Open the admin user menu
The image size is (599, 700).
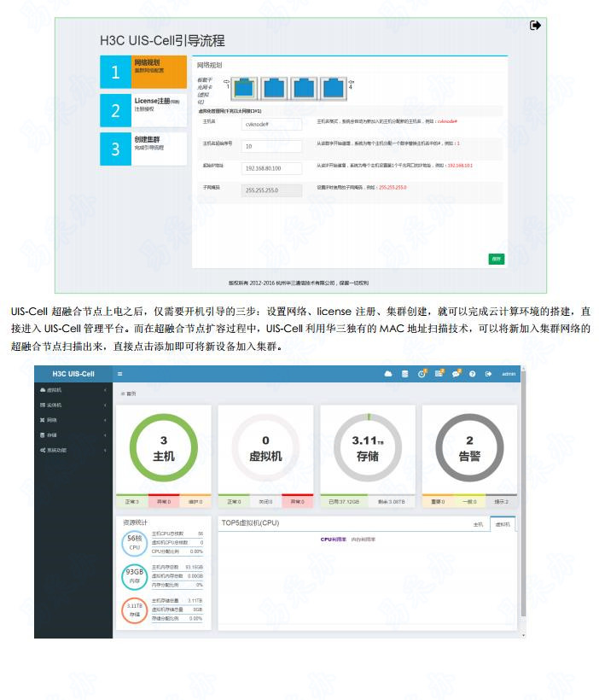[509, 374]
